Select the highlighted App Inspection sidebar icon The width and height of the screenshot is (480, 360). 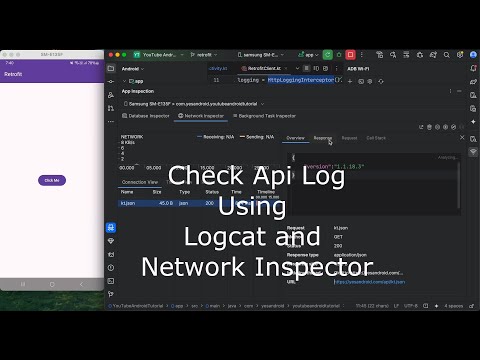(111, 228)
